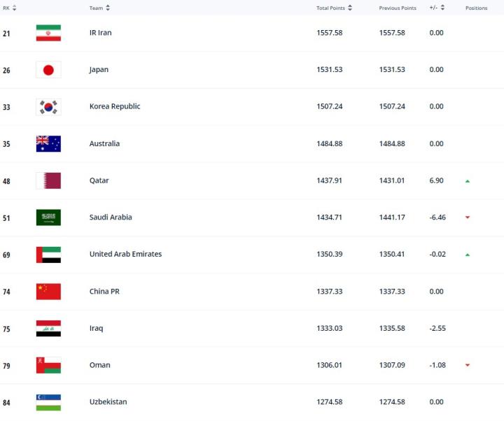The height and width of the screenshot is (421, 504).
Task: Click the Korea Republic flag icon
Action: 48,107
